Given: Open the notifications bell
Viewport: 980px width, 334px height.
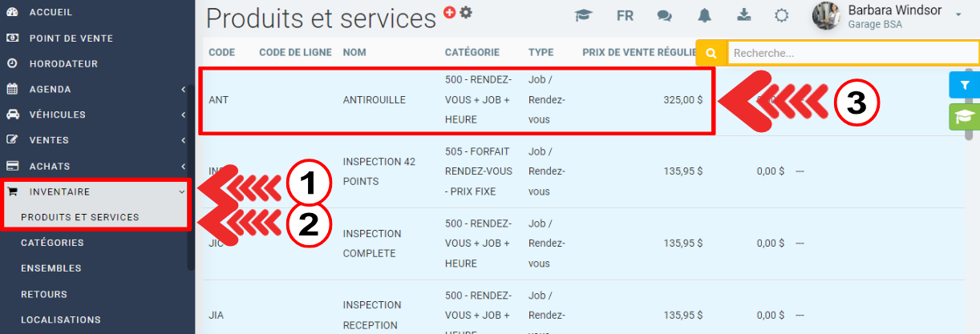Looking at the screenshot, I should point(704,16).
